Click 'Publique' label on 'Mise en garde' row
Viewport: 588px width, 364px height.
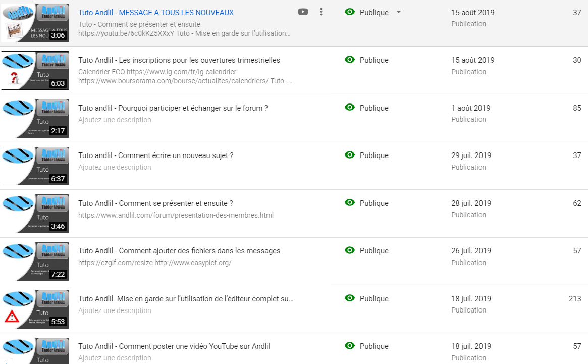point(374,299)
